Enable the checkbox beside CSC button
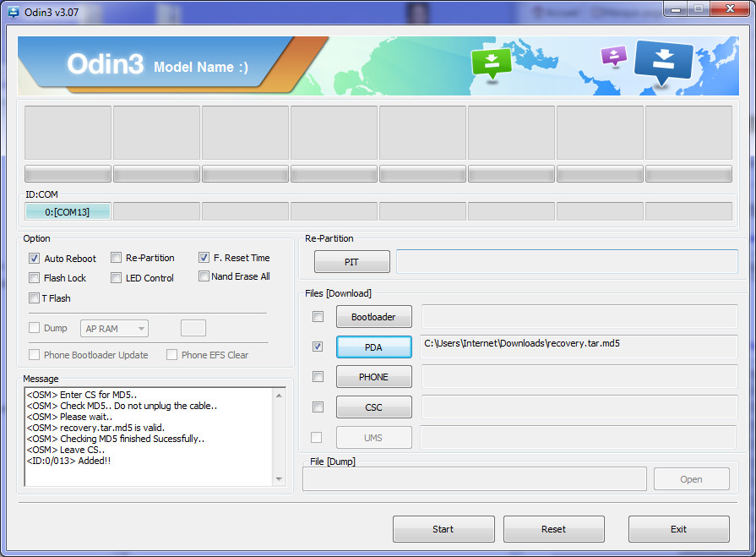The width and height of the screenshot is (756, 557). tap(318, 407)
